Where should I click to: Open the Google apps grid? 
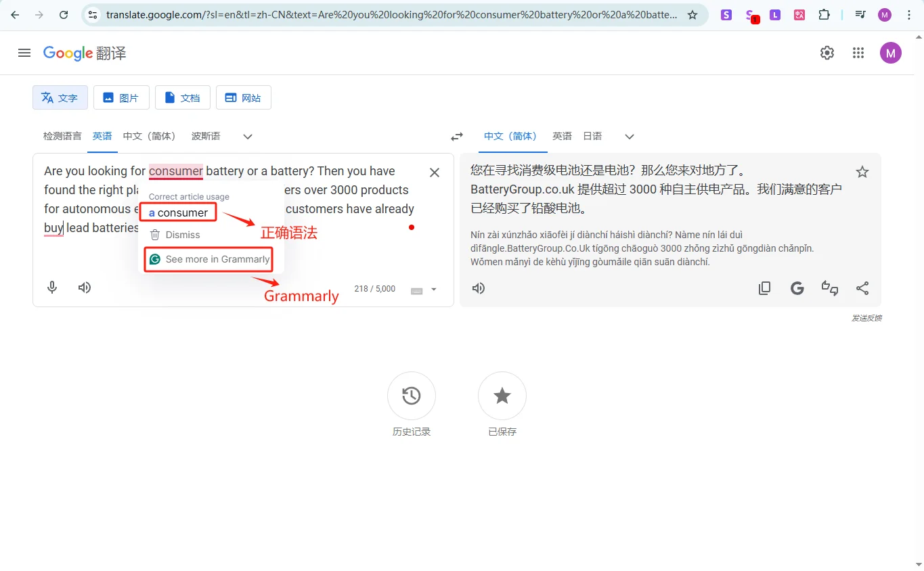858,52
